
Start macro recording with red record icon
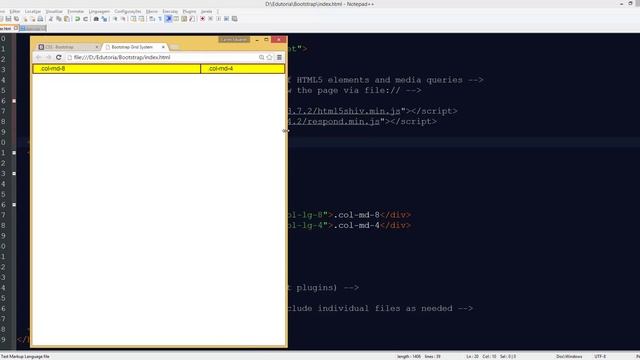pos(202,19)
